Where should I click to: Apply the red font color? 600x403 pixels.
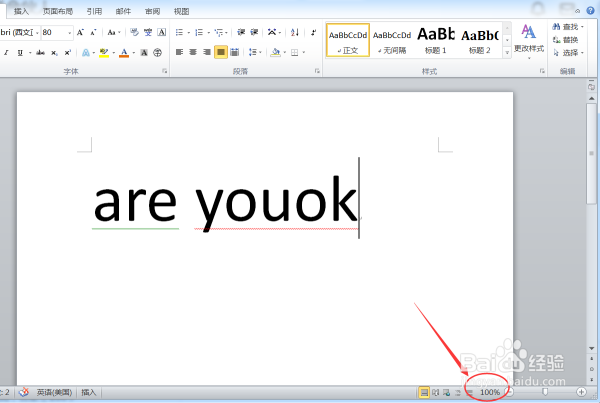[x=124, y=52]
